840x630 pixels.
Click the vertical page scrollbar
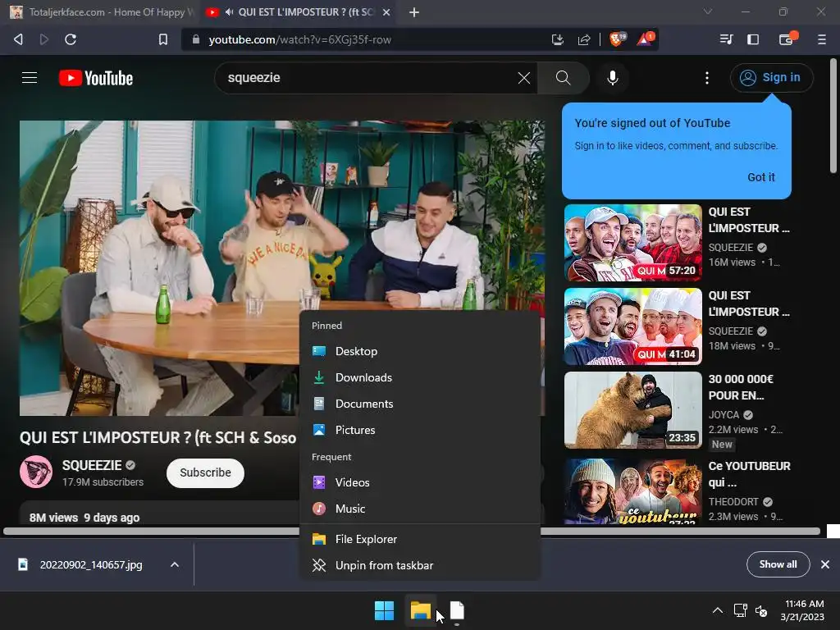833,116
